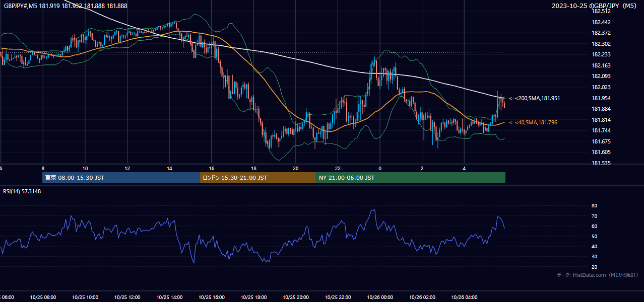
Task: Click the RSI scale value 80
Action: click(594, 206)
